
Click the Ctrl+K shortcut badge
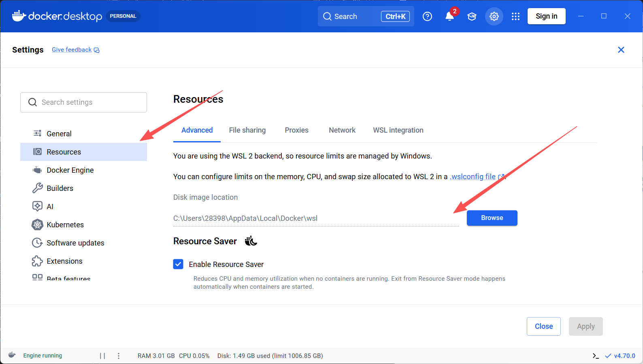point(395,17)
